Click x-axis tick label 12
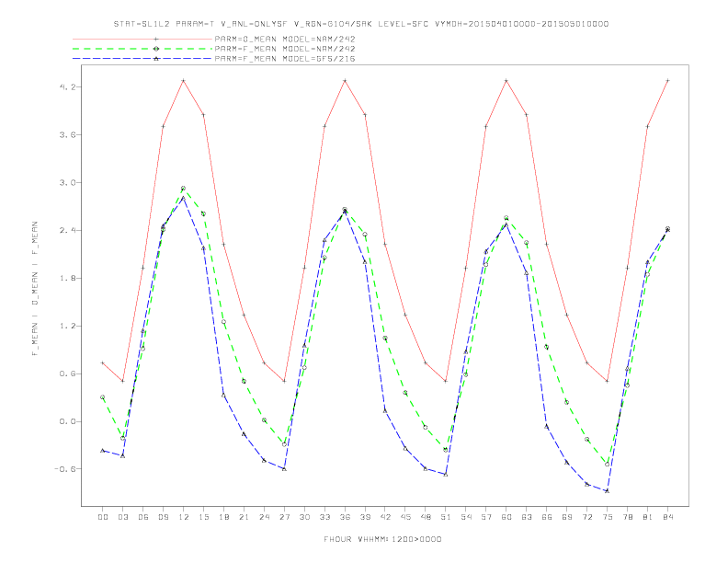 point(184,517)
